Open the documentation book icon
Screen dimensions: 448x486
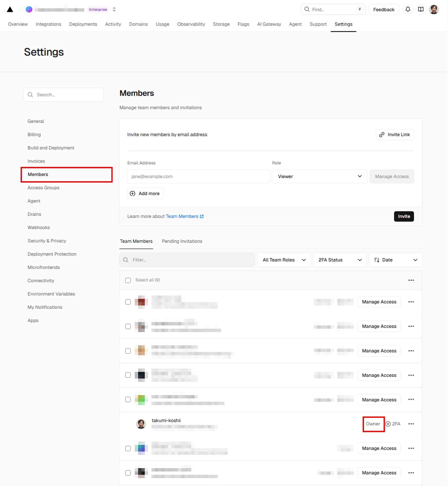421,9
